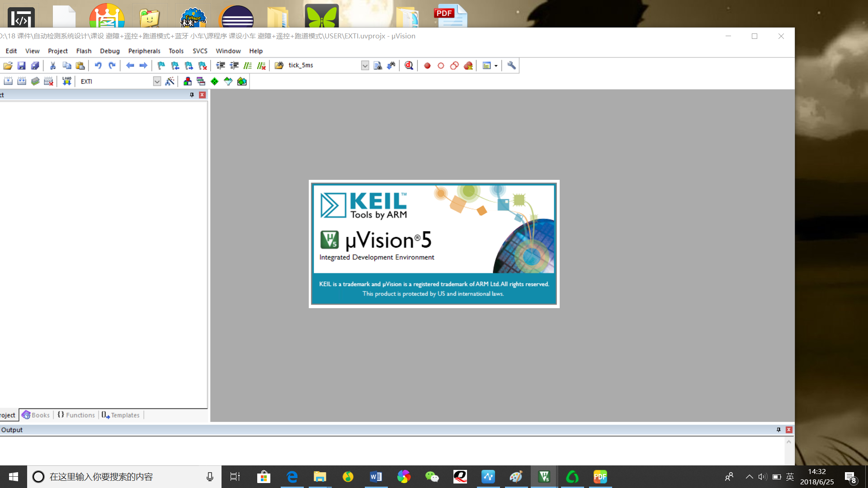Viewport: 868px width, 488px height.
Task: Open the Pack Installer icon
Action: pos(242,81)
